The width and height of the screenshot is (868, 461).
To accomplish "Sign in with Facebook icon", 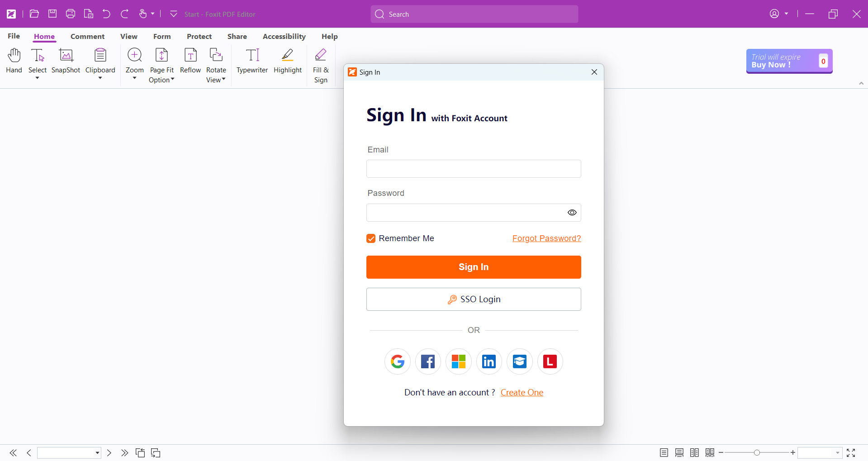I will click(x=428, y=361).
